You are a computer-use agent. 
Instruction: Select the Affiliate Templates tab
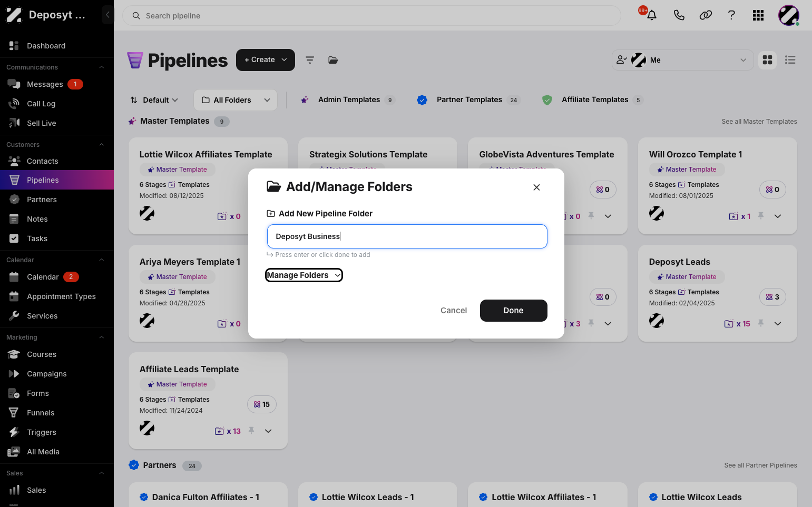592,100
